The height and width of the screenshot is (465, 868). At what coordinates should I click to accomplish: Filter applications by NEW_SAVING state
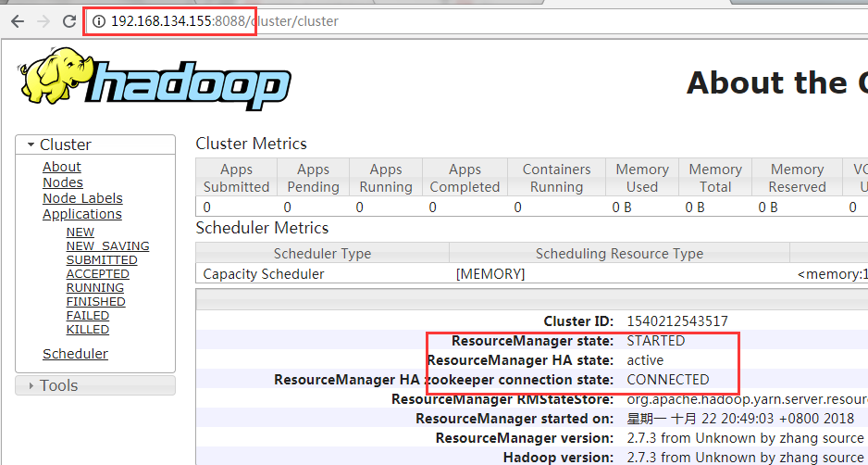[108, 246]
